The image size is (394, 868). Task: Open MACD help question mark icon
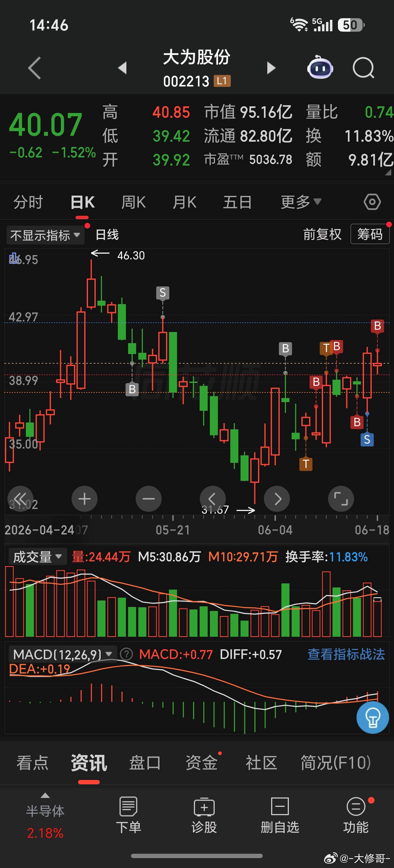[127, 654]
